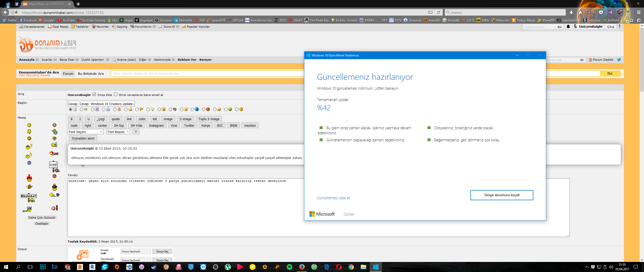The image size is (644, 272).
Task: Open Spotify from the taskbar
Action: tap(289, 267)
